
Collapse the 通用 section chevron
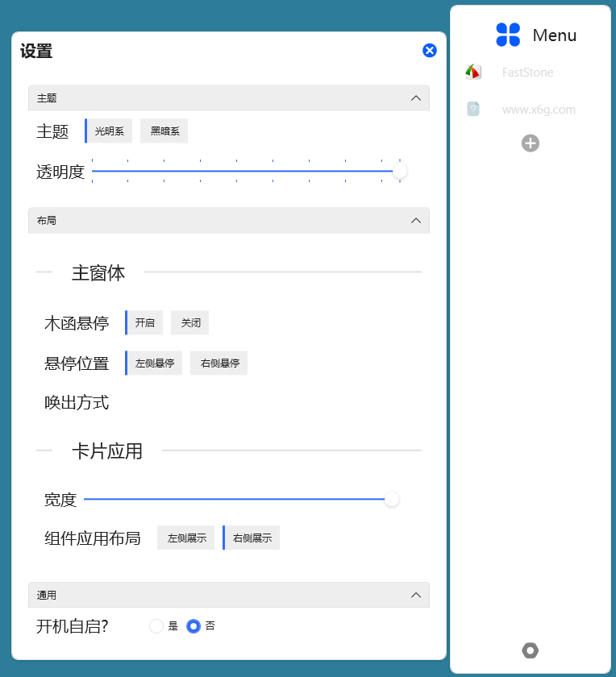coord(416,596)
